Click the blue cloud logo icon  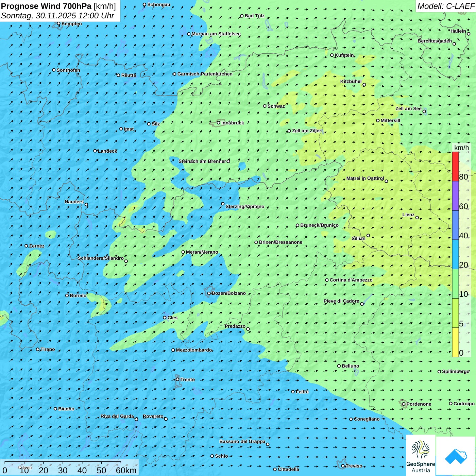tap(456, 456)
